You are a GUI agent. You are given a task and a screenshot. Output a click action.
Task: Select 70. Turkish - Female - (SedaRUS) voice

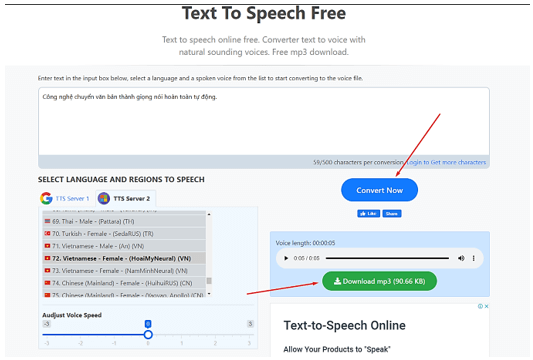tap(124, 234)
